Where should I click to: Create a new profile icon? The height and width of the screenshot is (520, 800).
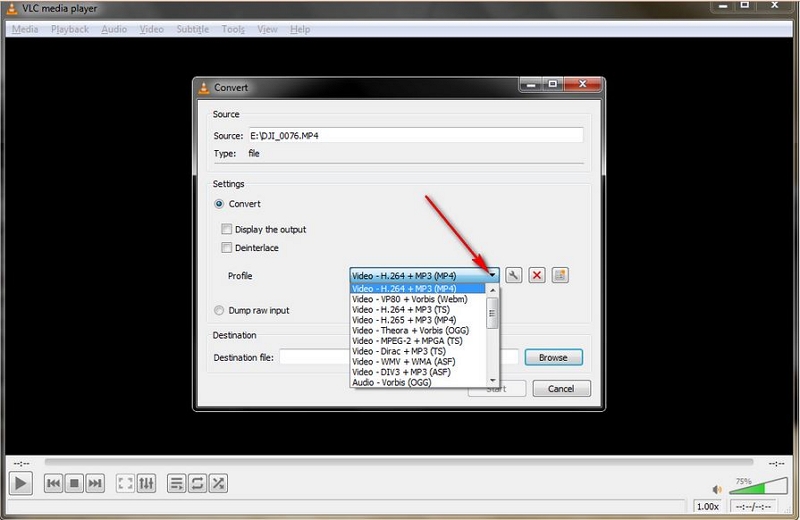pyautogui.click(x=560, y=276)
